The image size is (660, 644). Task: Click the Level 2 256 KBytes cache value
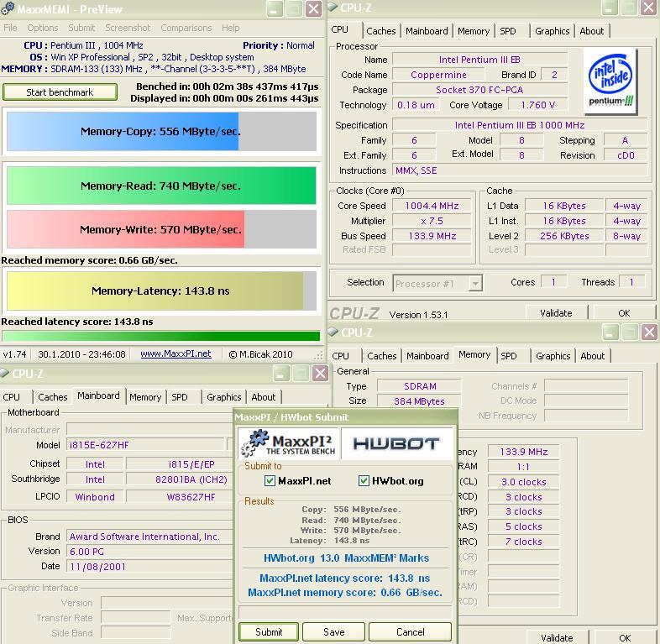coord(564,236)
